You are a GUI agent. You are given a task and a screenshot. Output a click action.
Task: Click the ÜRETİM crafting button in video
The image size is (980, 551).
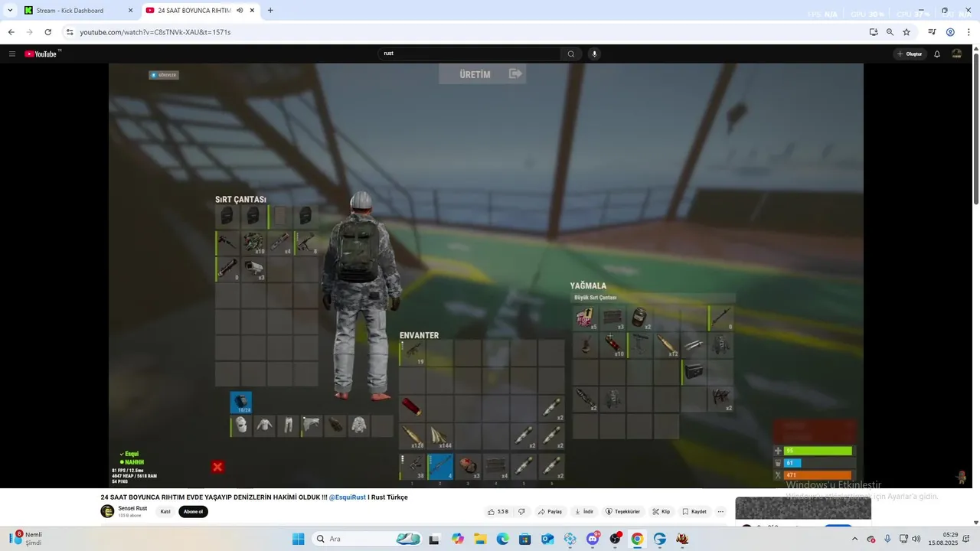coord(482,74)
